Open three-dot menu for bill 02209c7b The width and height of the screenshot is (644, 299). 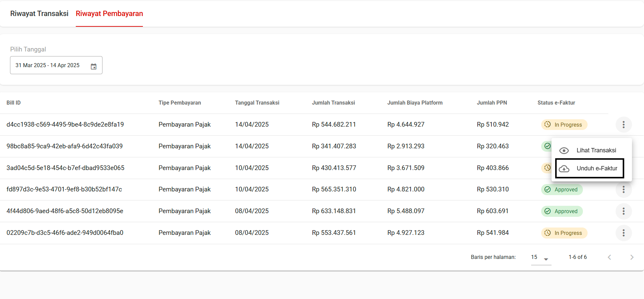pos(623,233)
